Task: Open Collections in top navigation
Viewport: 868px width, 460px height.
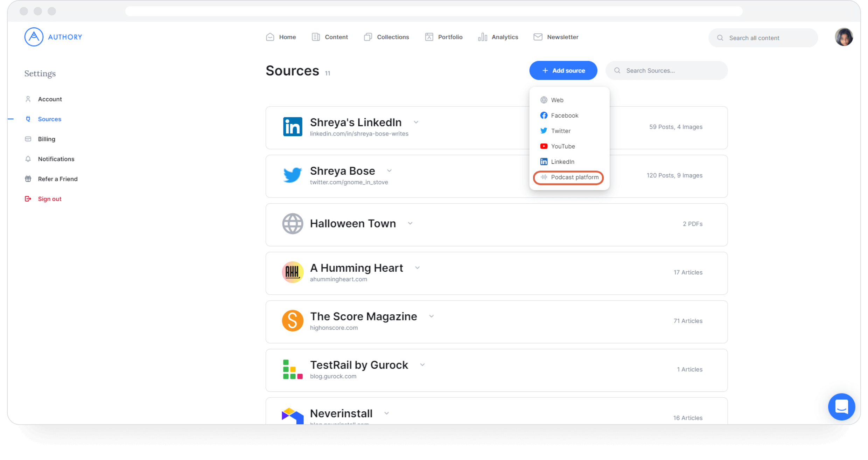Action: coord(386,37)
